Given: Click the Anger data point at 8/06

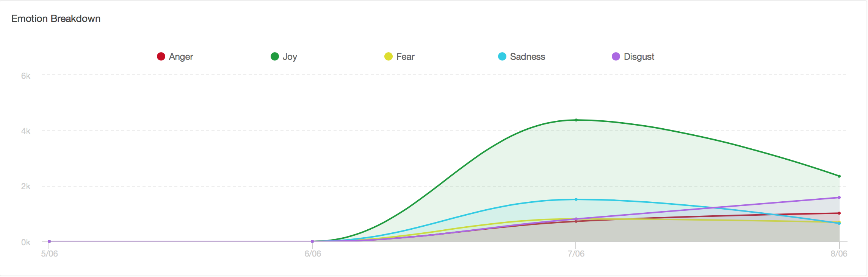Looking at the screenshot, I should click(839, 213).
